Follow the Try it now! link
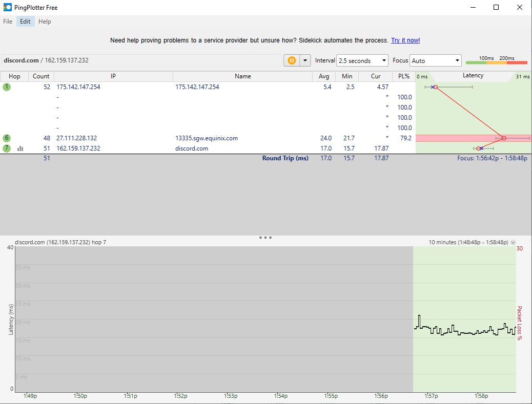The width and height of the screenshot is (532, 404). [405, 40]
